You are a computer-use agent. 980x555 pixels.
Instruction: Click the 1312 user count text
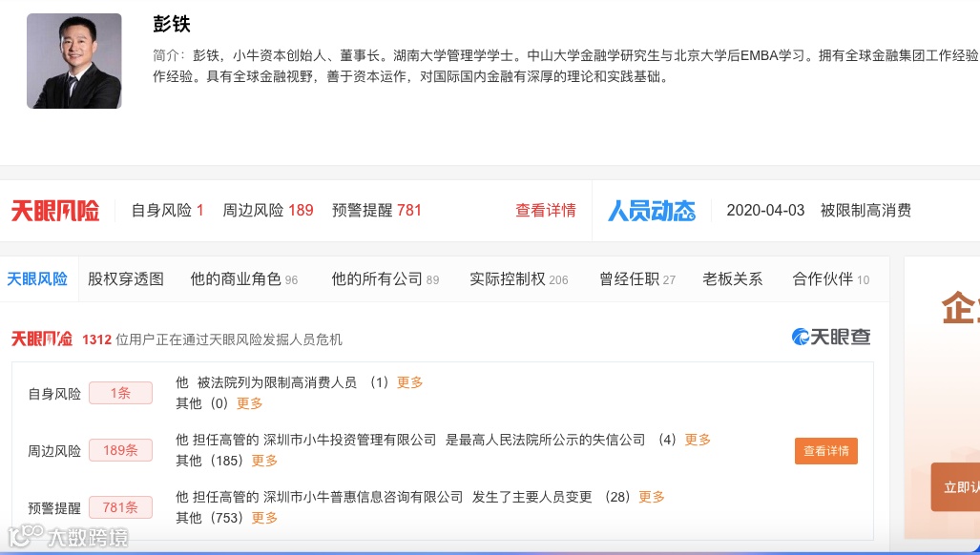[x=97, y=339]
